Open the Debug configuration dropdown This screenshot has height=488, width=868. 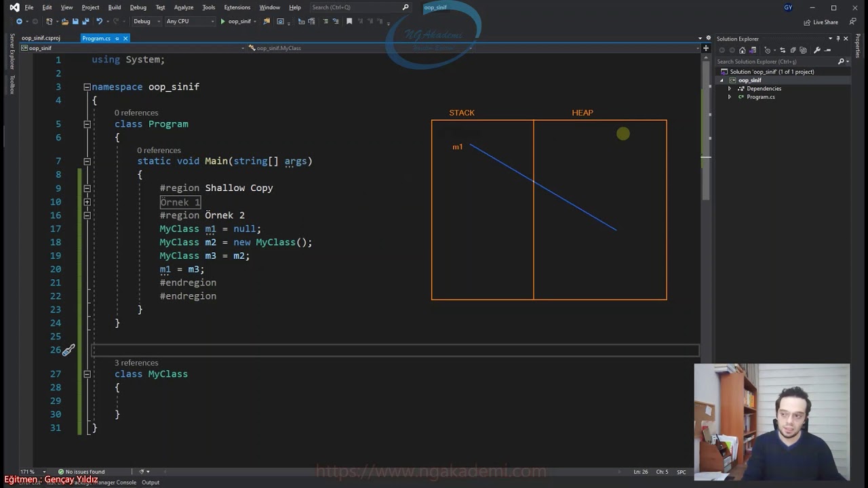coord(147,21)
